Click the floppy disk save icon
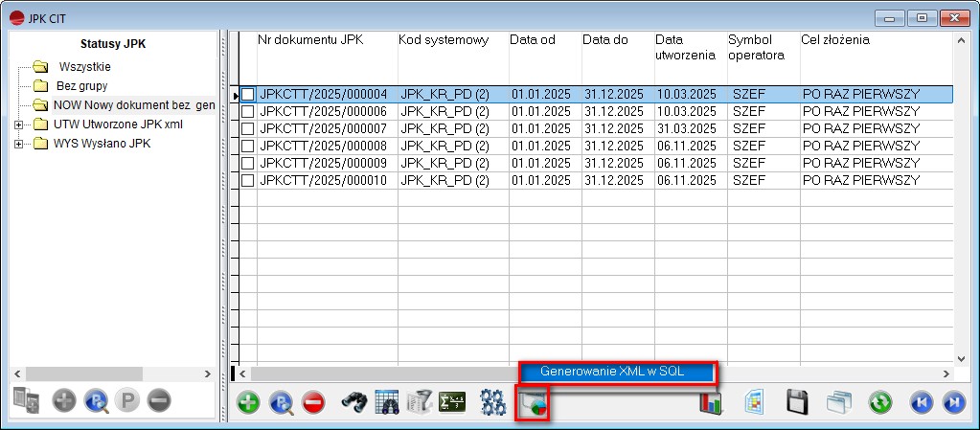The width and height of the screenshot is (980, 430). tap(797, 402)
